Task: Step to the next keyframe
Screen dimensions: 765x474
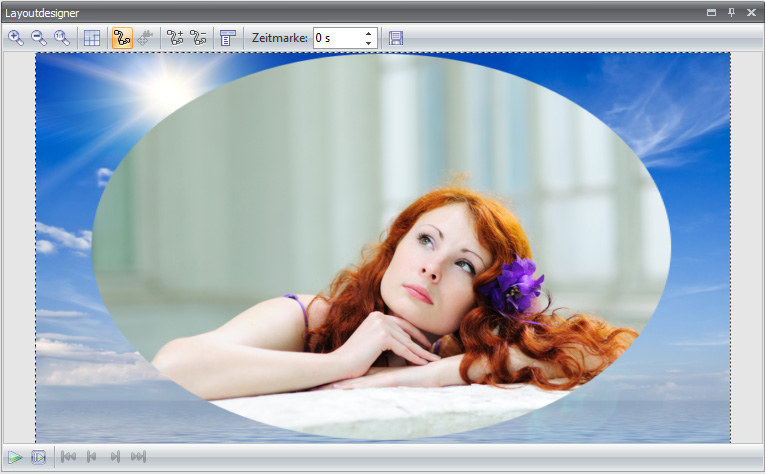Action: [x=115, y=456]
